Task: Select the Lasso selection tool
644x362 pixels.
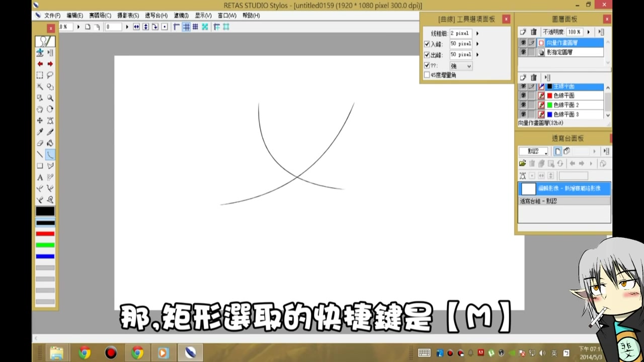Action: 50,75
